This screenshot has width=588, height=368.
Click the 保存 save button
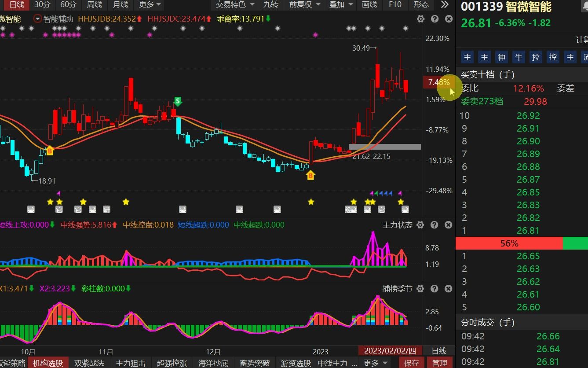pos(412,363)
